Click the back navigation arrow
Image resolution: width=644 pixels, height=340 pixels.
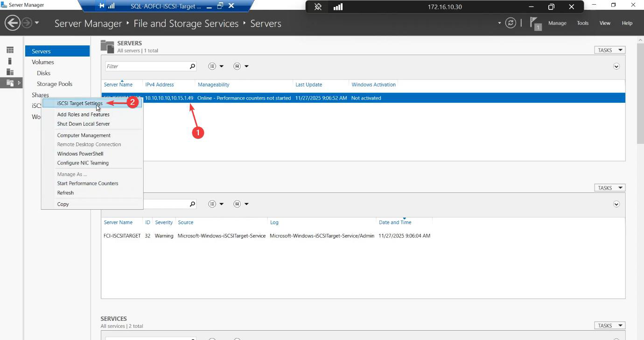click(12, 23)
